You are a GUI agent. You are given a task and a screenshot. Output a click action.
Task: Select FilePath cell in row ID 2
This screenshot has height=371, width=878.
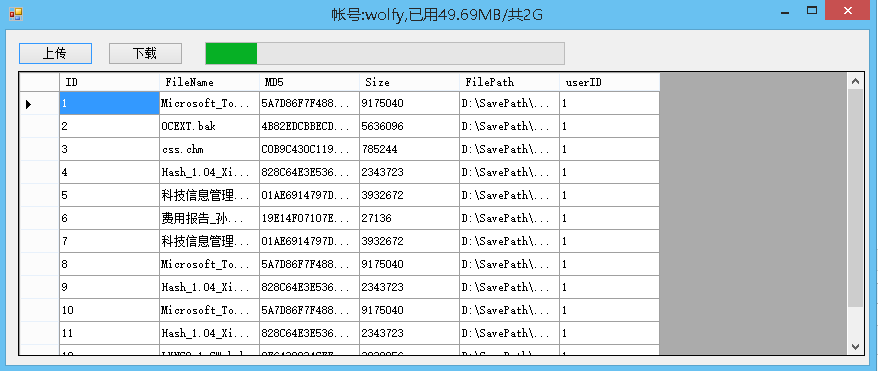click(510, 126)
